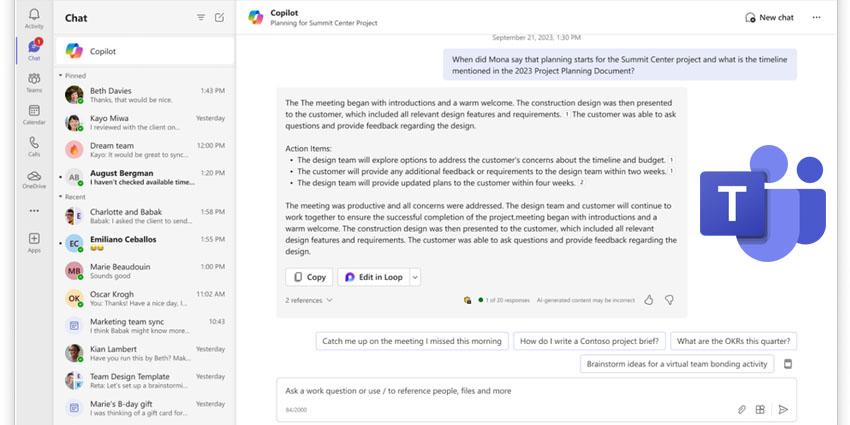Open the Apps plus icon

coord(34,239)
